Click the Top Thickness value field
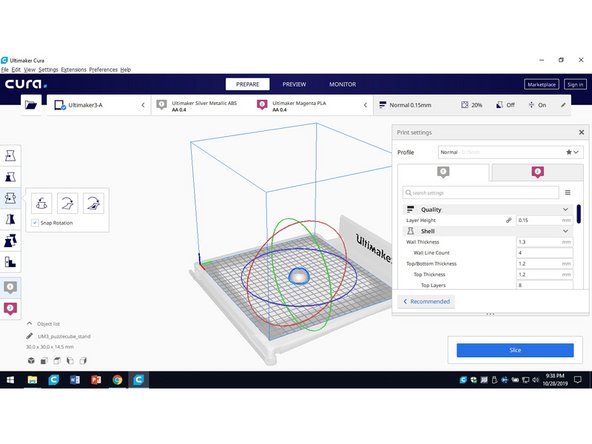Image resolution: width=592 pixels, height=444 pixels. coord(544,274)
